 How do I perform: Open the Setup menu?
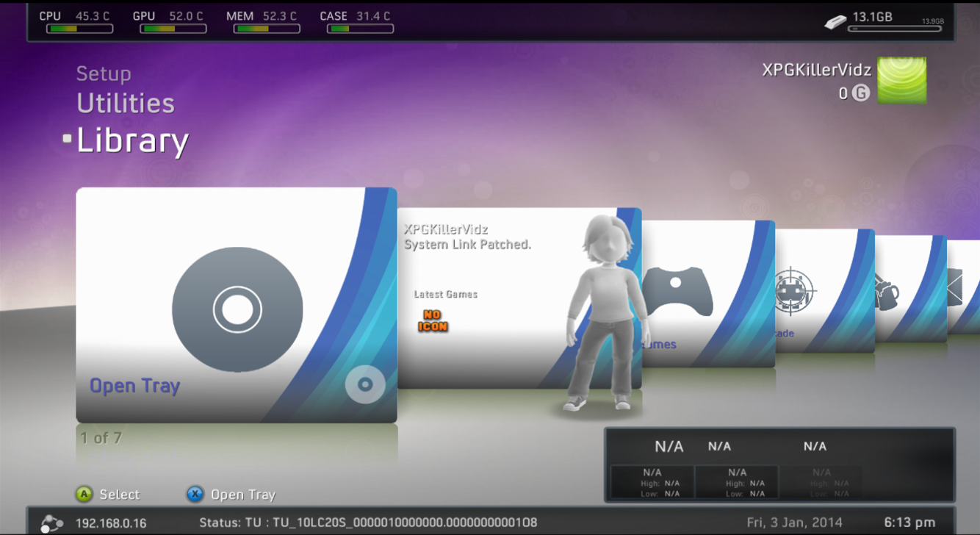click(x=104, y=73)
